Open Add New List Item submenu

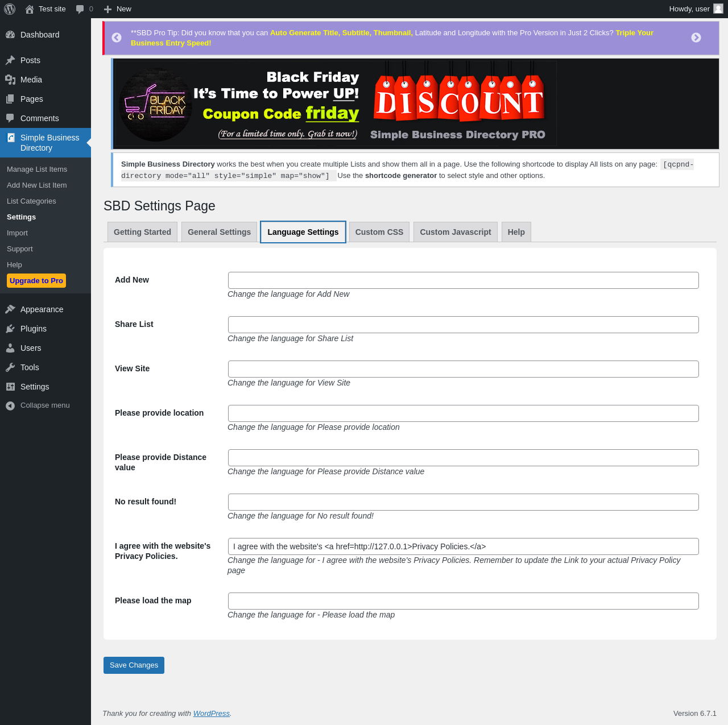(x=37, y=185)
